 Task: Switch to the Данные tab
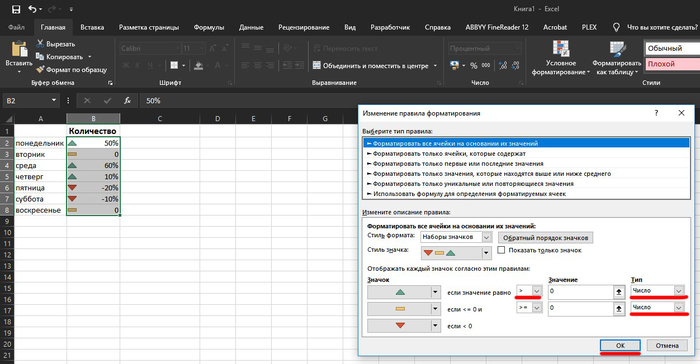coord(251,27)
